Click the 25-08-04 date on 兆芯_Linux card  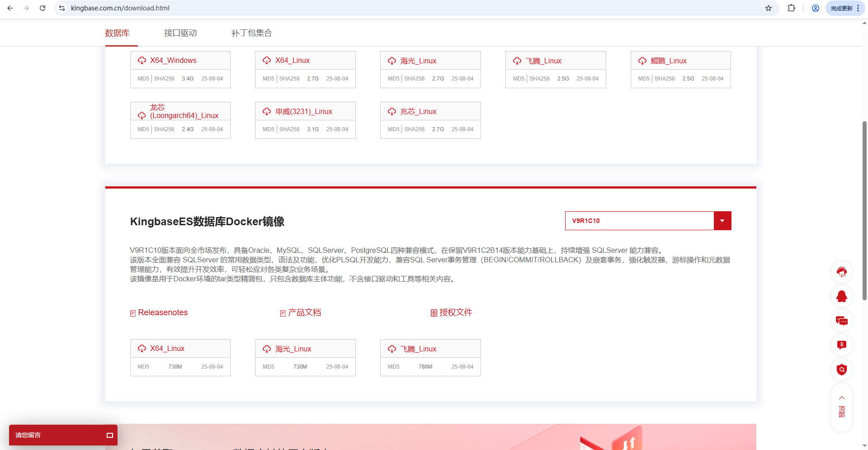point(462,129)
